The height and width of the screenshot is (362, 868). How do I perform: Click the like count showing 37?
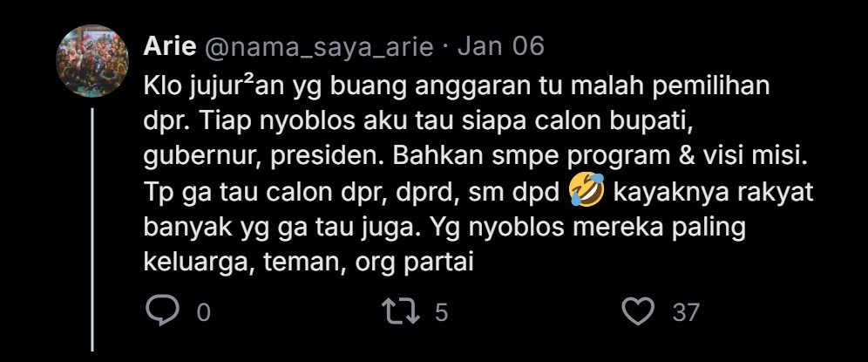coord(686,313)
